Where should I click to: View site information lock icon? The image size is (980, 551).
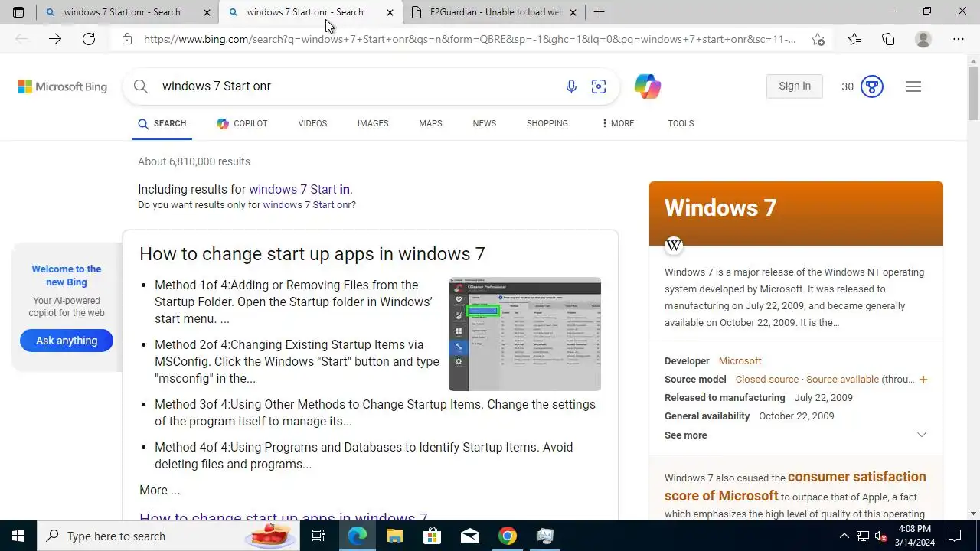click(x=127, y=39)
